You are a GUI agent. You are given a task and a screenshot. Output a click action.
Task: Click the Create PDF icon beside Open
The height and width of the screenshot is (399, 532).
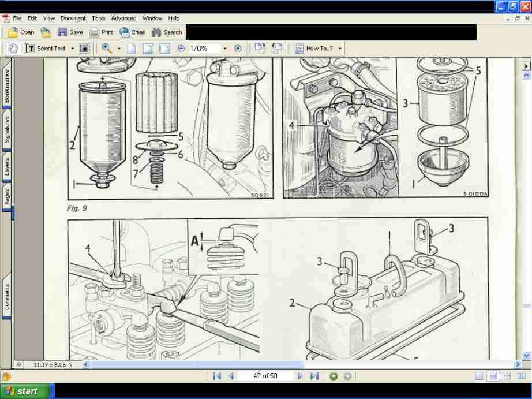coord(46,32)
